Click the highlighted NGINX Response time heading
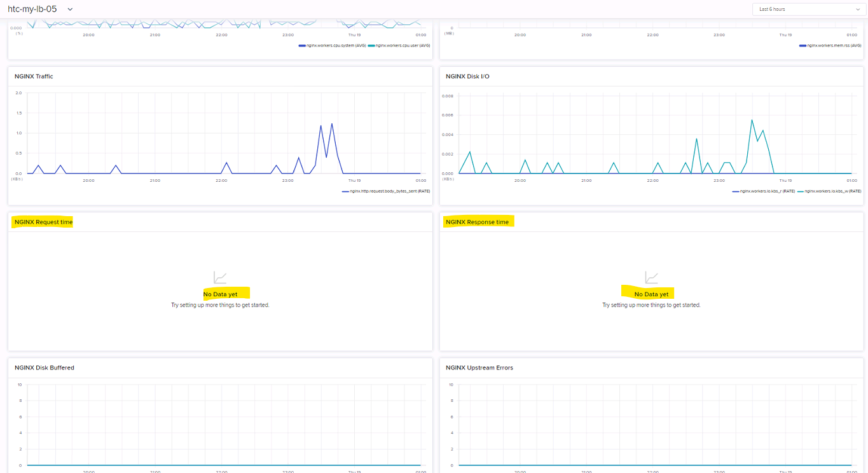868x473 pixels. tap(478, 221)
